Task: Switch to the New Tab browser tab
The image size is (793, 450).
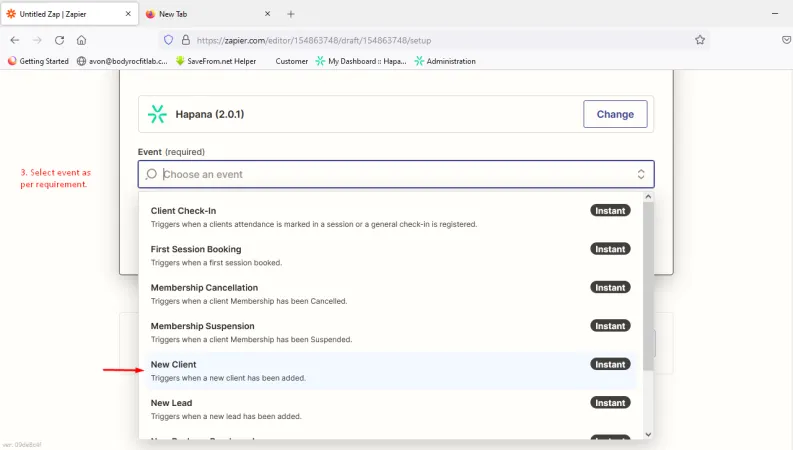Action: pyautogui.click(x=200, y=14)
